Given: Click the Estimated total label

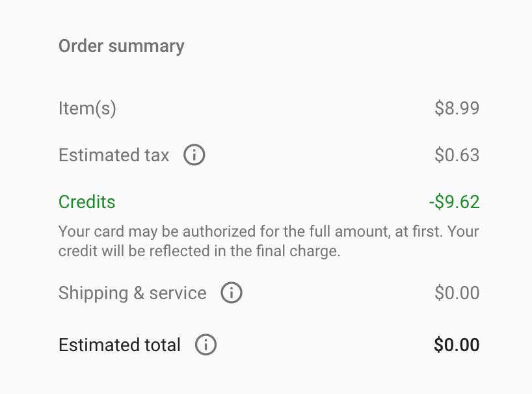Looking at the screenshot, I should (x=120, y=345).
